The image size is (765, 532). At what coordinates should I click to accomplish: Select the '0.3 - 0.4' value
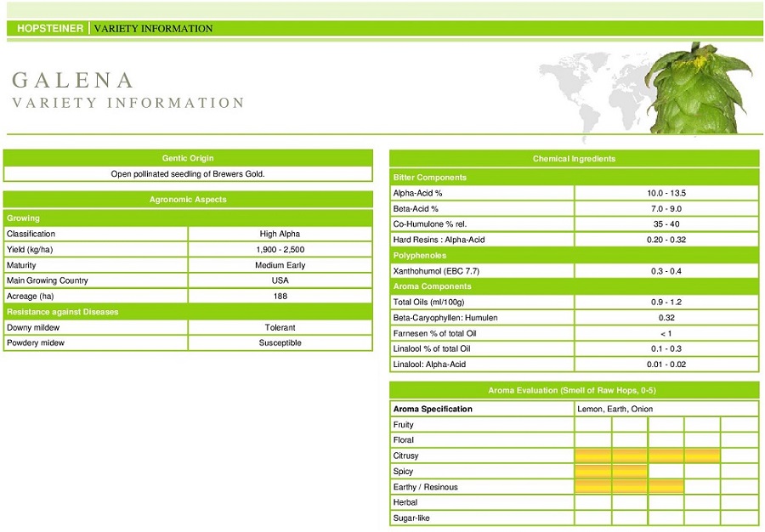click(x=666, y=271)
